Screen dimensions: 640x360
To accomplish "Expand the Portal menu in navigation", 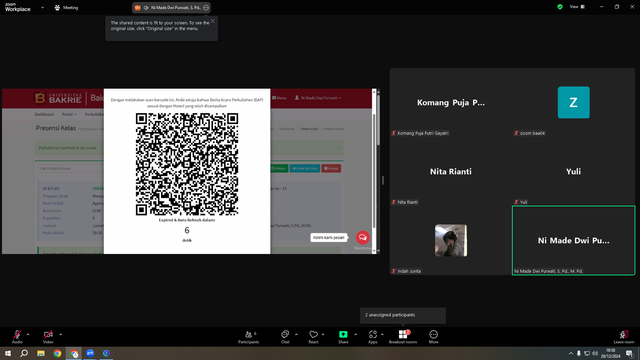I will 69,114.
